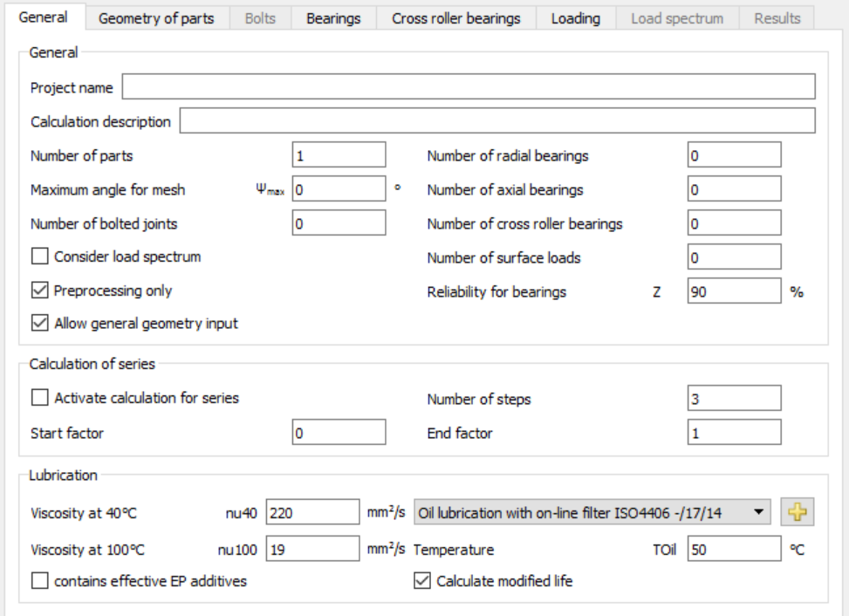Viewport: 849px width, 616px height.
Task: Enable Activate calculation for series
Action: click(40, 398)
